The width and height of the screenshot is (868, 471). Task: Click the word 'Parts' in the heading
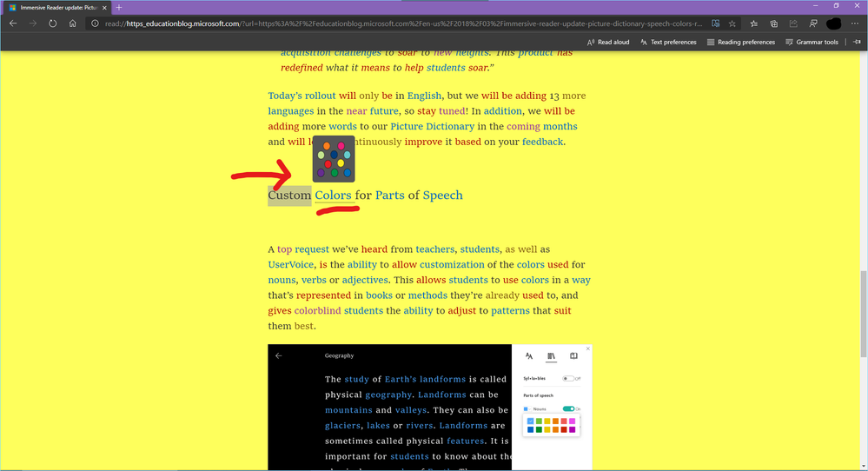(x=390, y=196)
